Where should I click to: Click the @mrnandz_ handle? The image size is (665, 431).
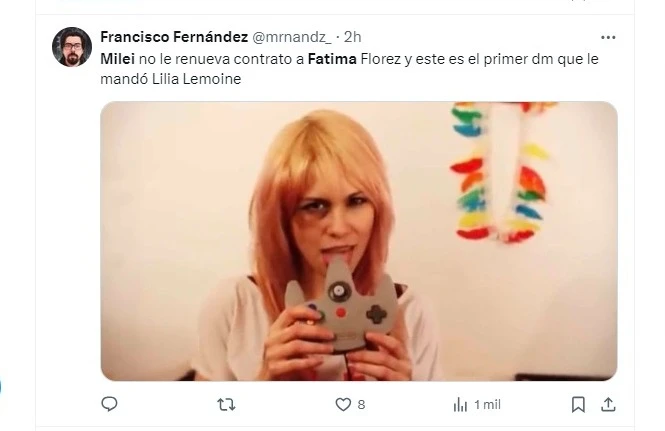pyautogui.click(x=294, y=37)
